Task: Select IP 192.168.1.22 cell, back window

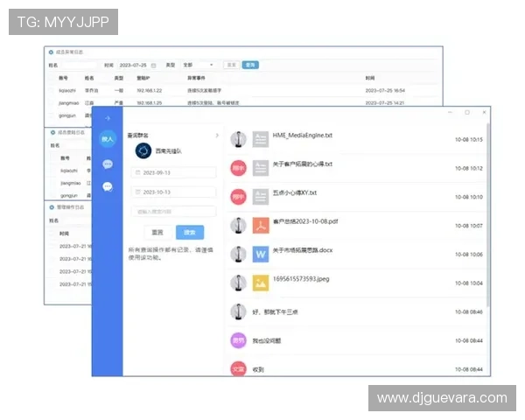Action: click(150, 90)
